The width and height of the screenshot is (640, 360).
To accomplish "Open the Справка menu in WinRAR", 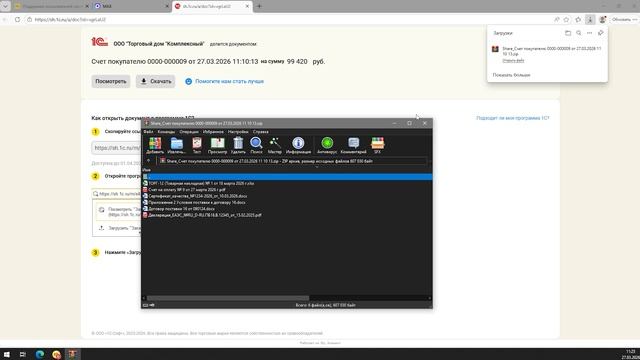I will [260, 132].
